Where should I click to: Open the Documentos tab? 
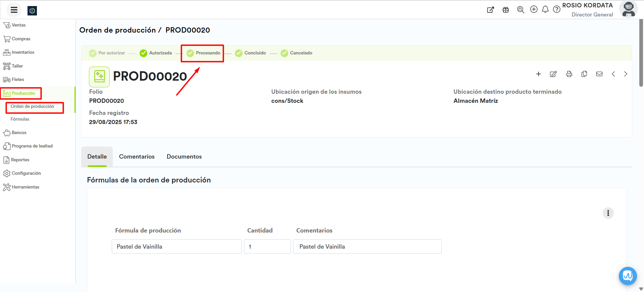point(184,157)
